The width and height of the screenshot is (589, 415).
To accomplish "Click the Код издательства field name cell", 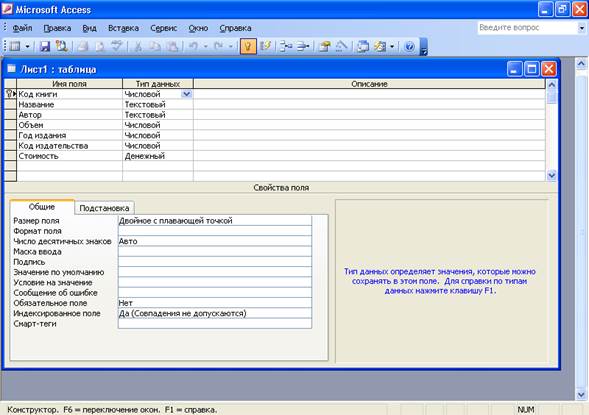I will click(x=69, y=146).
